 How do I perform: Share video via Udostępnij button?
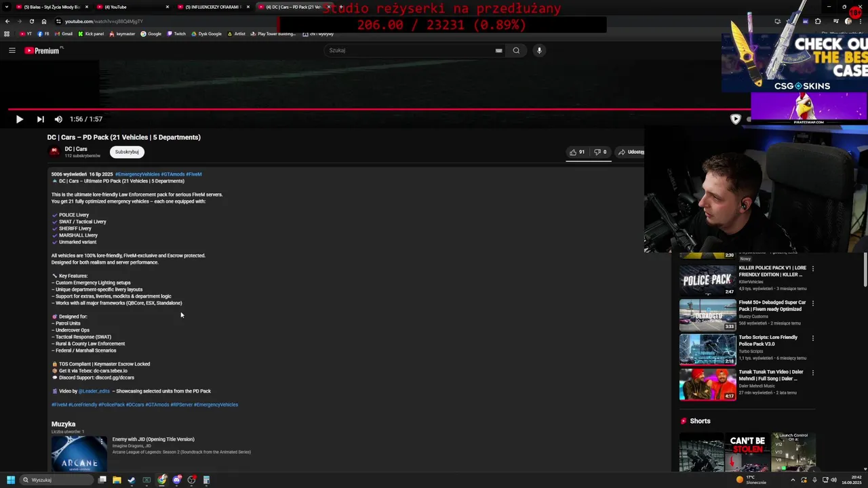631,152
